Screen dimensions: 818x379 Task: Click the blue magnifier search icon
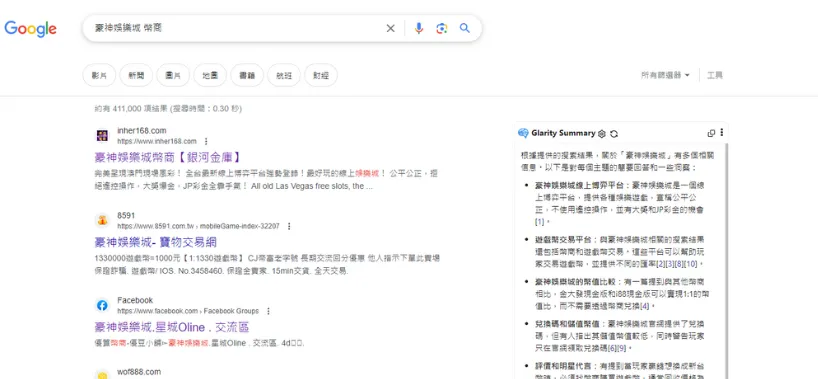click(x=465, y=28)
